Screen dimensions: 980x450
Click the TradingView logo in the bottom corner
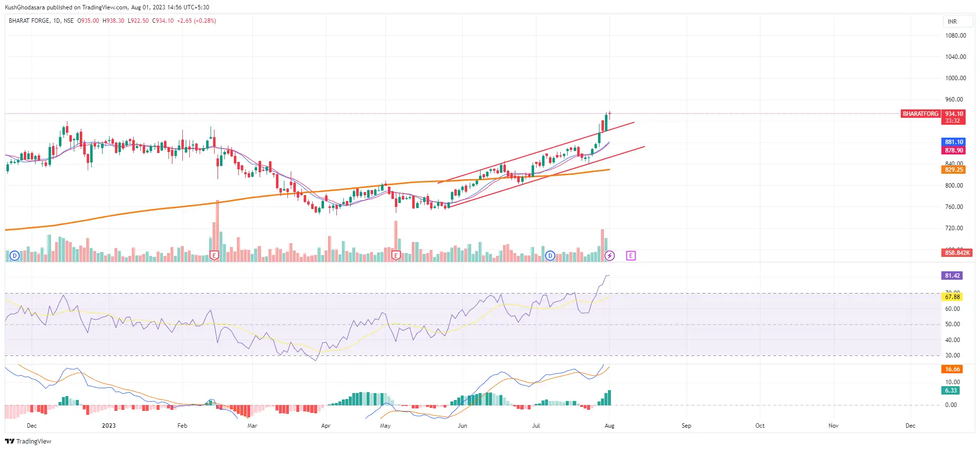pos(9,441)
